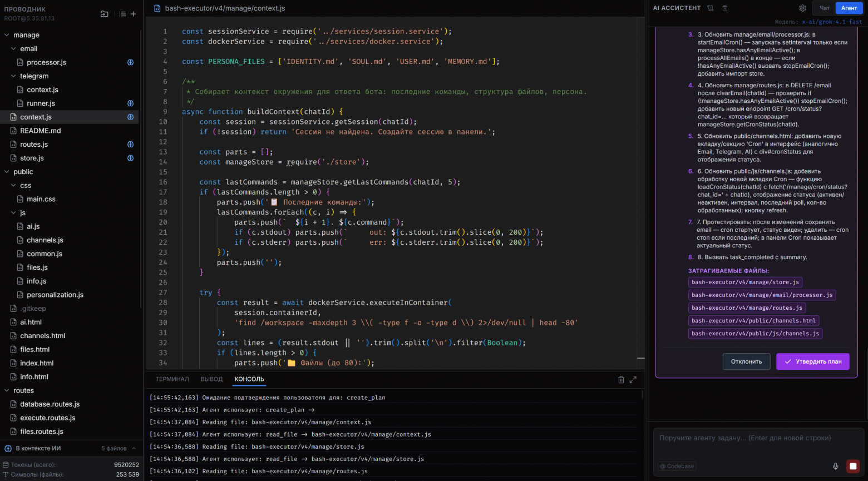The height and width of the screenshot is (481, 868).
Task: Open AI assistant settings gear
Action: [x=802, y=8]
